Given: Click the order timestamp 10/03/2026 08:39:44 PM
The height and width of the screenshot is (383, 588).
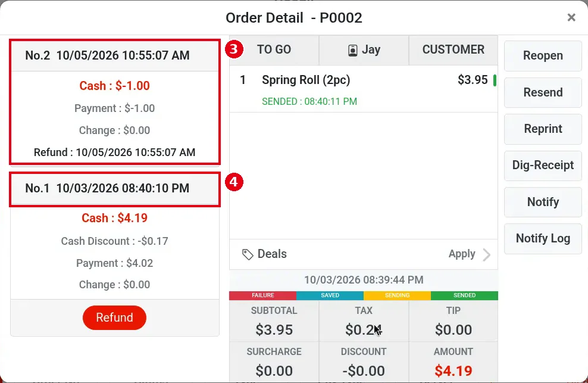Looking at the screenshot, I should coord(364,280).
